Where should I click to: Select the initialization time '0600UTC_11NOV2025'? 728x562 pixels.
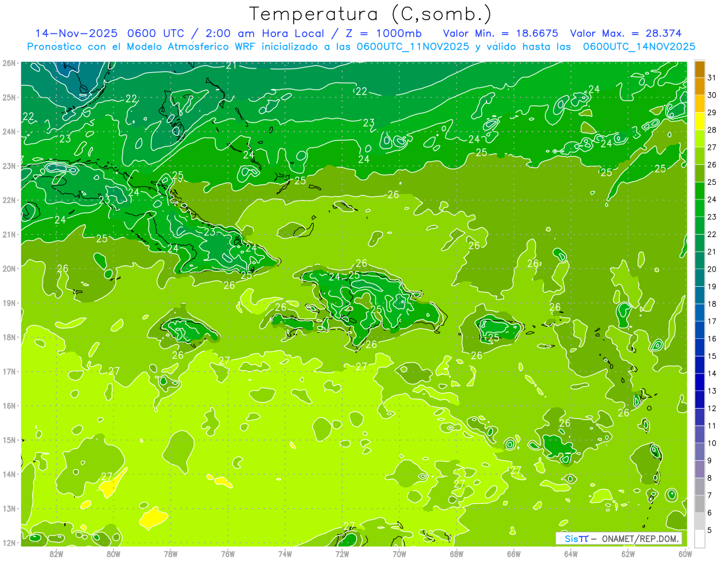413,47
